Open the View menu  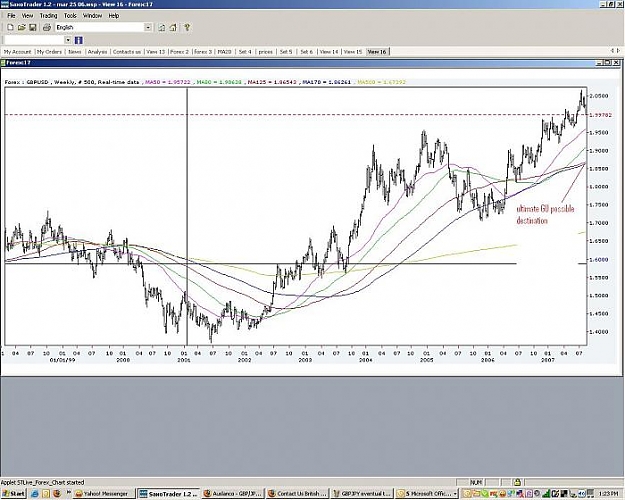(28, 16)
